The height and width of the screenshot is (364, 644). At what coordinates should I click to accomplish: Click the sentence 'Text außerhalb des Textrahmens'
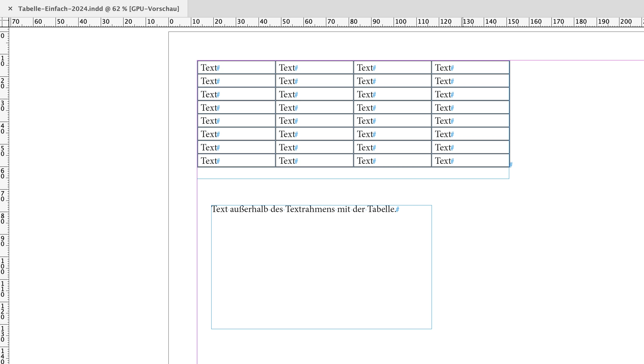click(x=303, y=209)
